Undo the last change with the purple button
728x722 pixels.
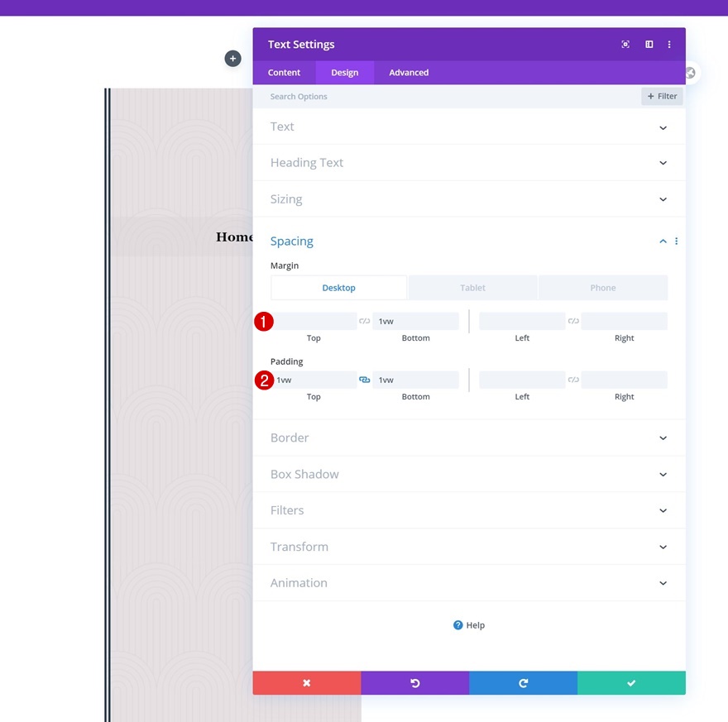[x=415, y=682]
